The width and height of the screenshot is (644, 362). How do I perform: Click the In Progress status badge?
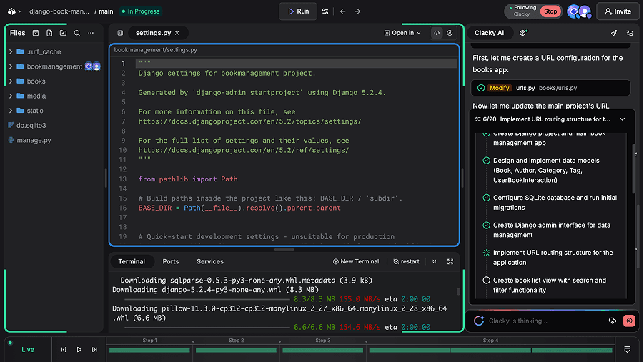tap(141, 11)
